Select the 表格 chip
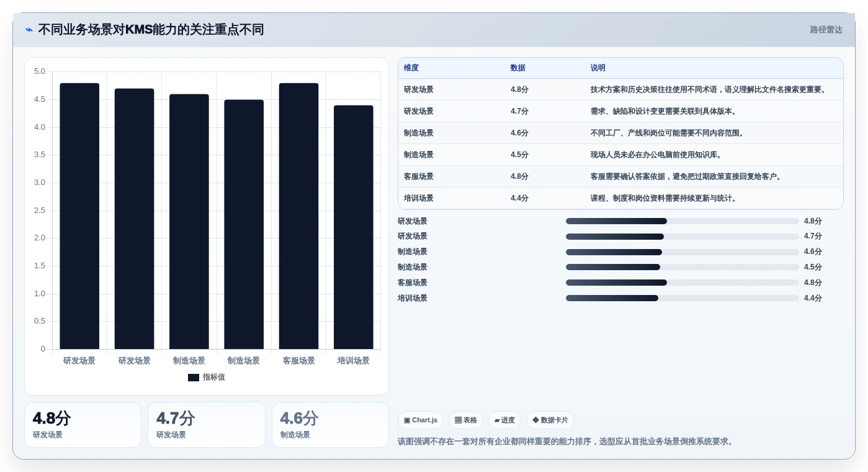 (466, 420)
